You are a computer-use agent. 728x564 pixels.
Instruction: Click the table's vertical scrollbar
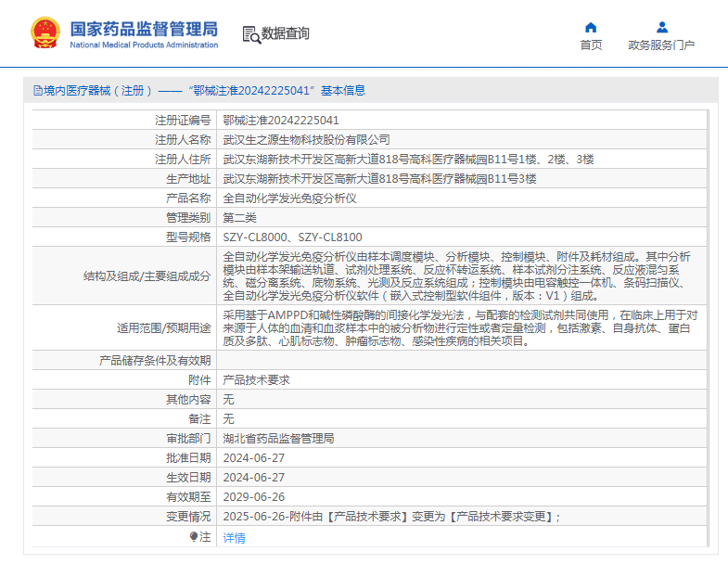pos(708,328)
